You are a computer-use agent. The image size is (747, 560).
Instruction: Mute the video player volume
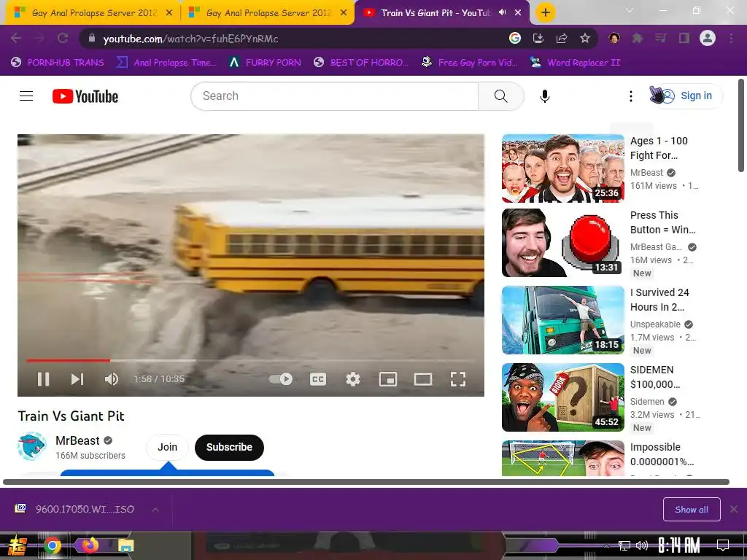click(112, 379)
